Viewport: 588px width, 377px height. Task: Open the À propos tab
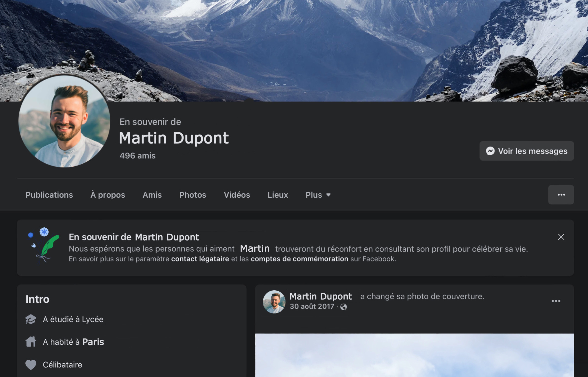tap(108, 195)
